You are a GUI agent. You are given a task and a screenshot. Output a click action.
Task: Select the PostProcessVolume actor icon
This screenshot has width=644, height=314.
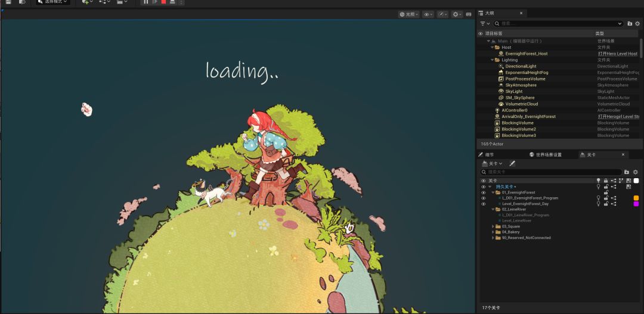coord(501,79)
